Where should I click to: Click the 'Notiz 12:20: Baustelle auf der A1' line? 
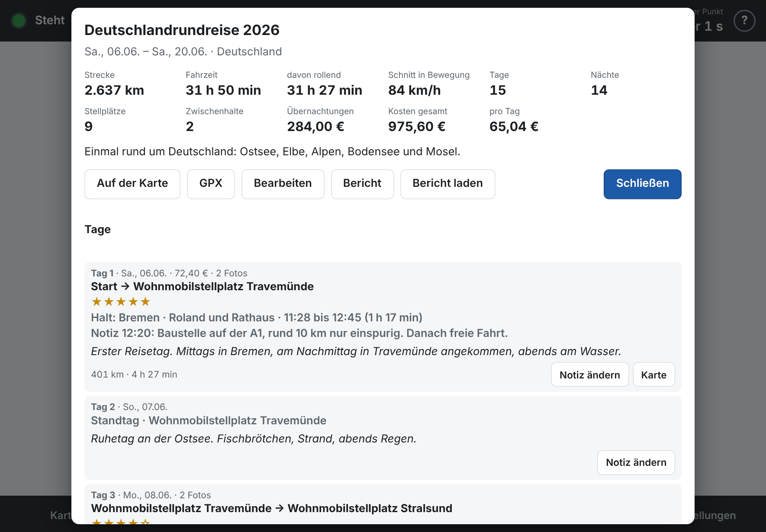tap(299, 333)
